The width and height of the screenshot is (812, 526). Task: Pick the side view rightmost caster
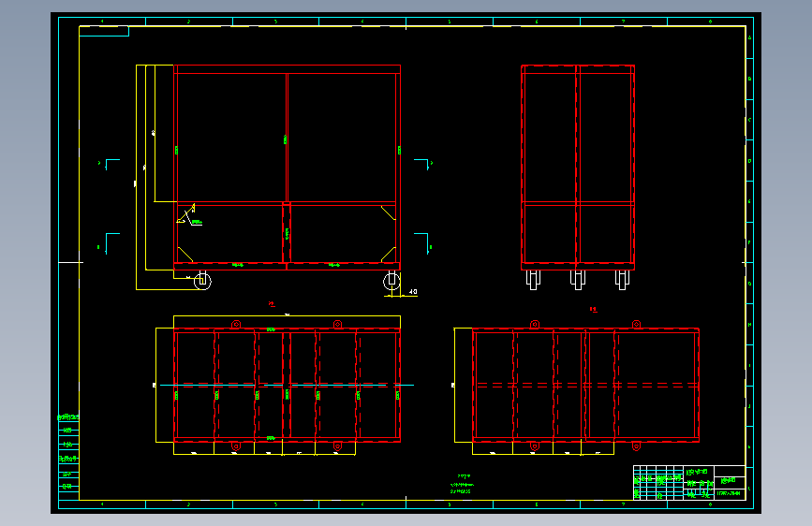pos(623,280)
